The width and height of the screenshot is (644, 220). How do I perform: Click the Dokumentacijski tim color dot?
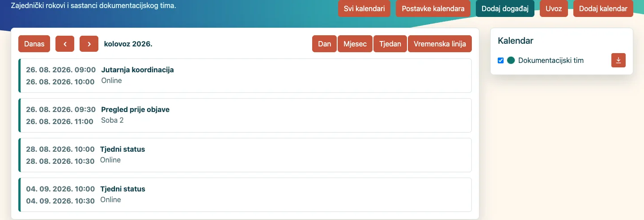(x=511, y=60)
